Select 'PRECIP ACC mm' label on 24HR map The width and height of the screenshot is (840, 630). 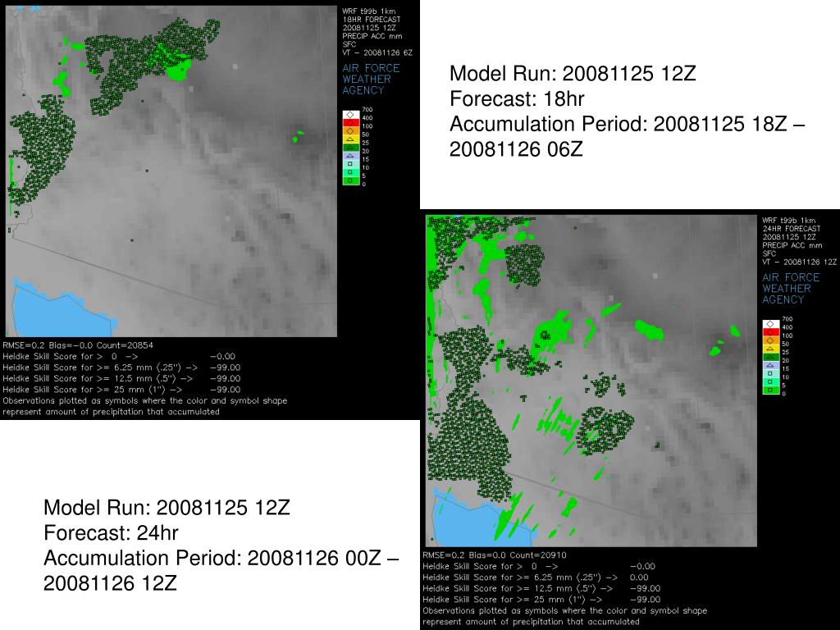point(792,245)
